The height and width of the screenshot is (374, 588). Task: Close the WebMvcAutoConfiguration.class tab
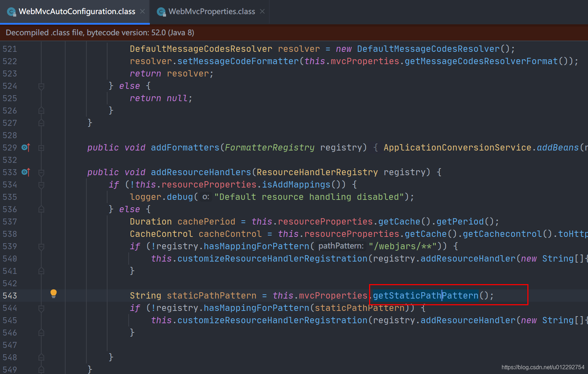click(142, 11)
